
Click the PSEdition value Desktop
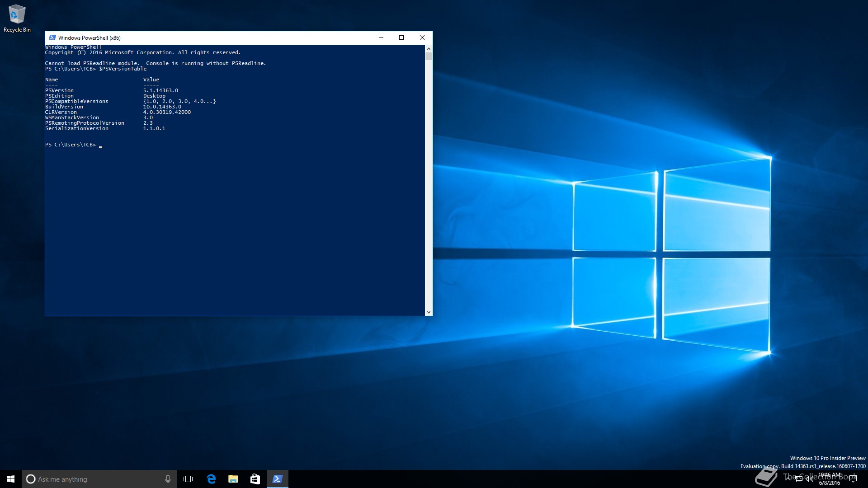(154, 96)
